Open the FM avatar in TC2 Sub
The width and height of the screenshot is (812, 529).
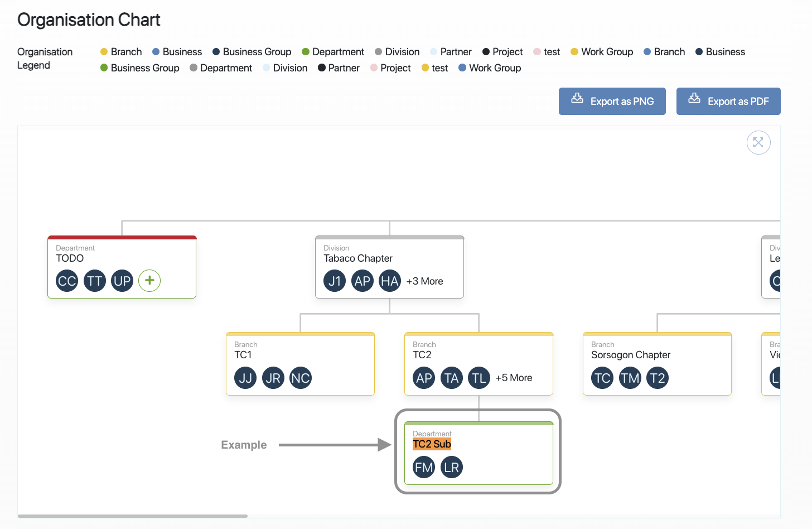[424, 467]
